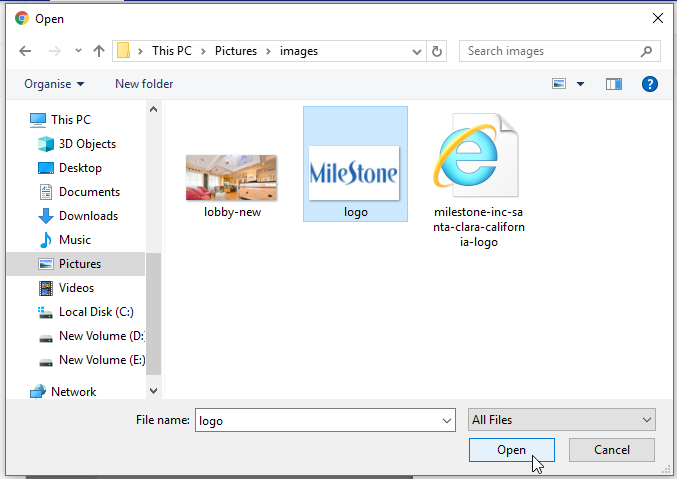Click the This PC computer icon

coord(38,120)
